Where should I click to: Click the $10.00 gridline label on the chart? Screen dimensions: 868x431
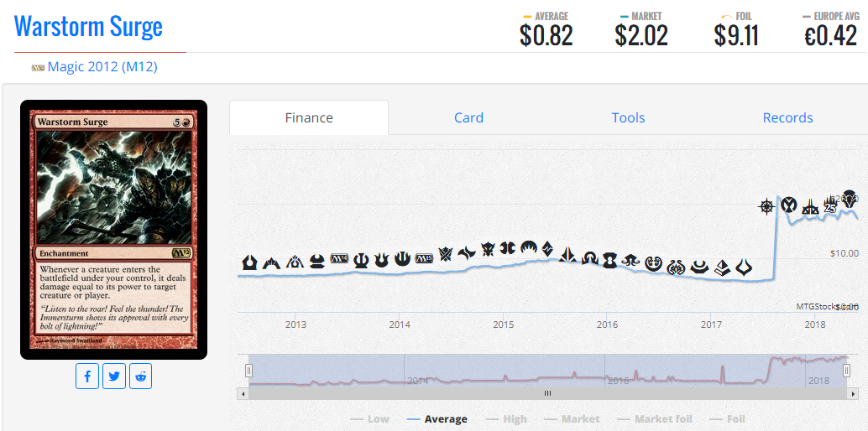point(844,253)
